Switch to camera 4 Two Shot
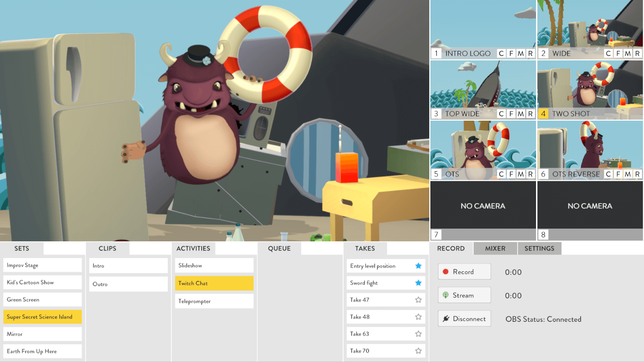Viewport: 644px width, 362px height. (x=590, y=90)
